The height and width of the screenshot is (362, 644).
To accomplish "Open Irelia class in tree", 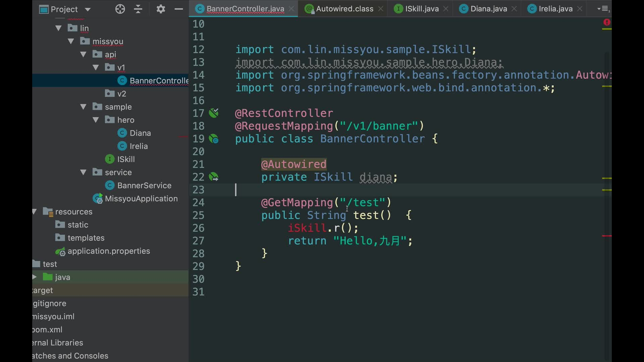I will pyautogui.click(x=139, y=146).
